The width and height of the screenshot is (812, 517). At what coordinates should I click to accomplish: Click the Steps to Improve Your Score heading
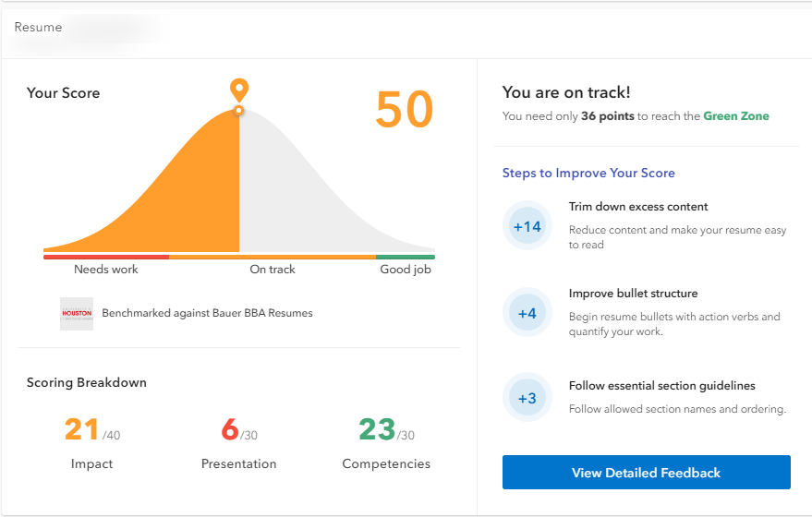[x=588, y=173]
